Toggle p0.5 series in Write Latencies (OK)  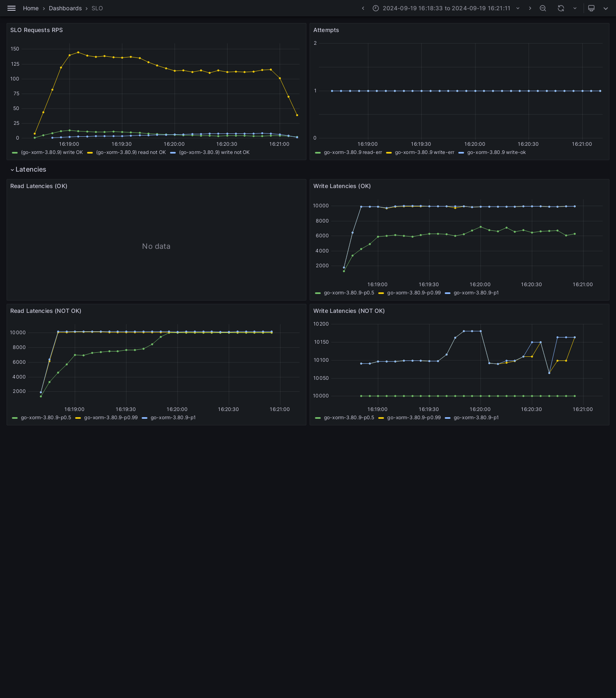click(x=349, y=293)
